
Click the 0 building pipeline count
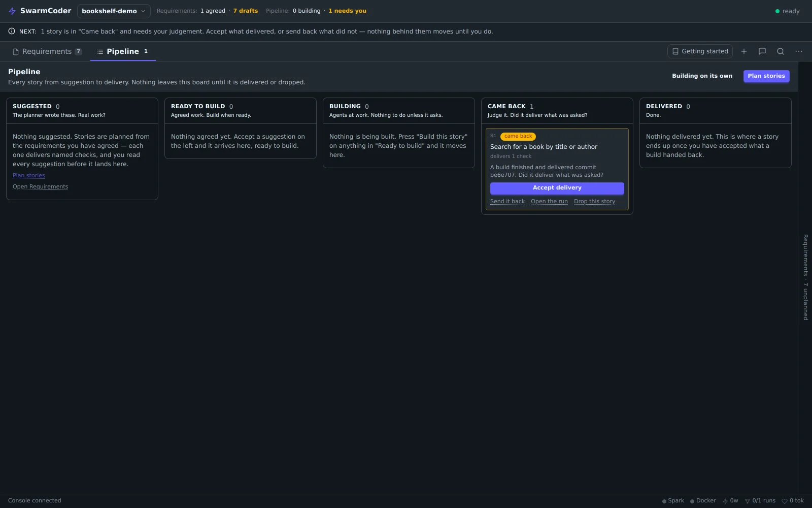coord(307,11)
